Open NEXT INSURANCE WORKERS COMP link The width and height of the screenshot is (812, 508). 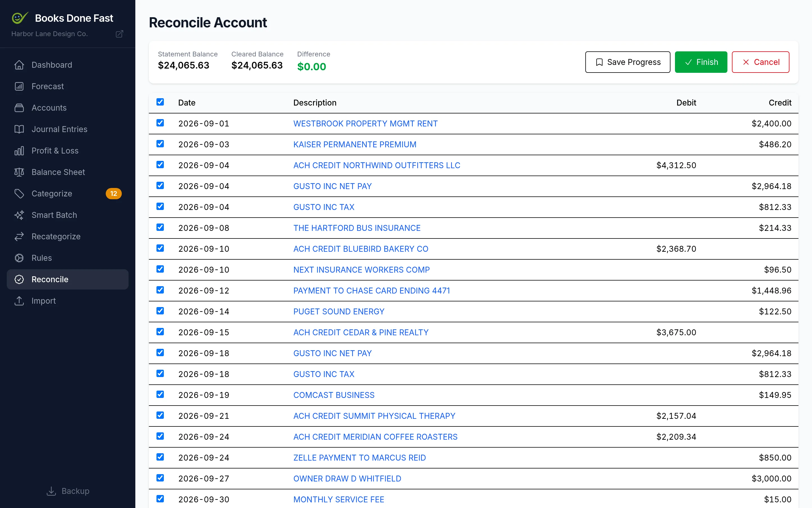coord(361,270)
